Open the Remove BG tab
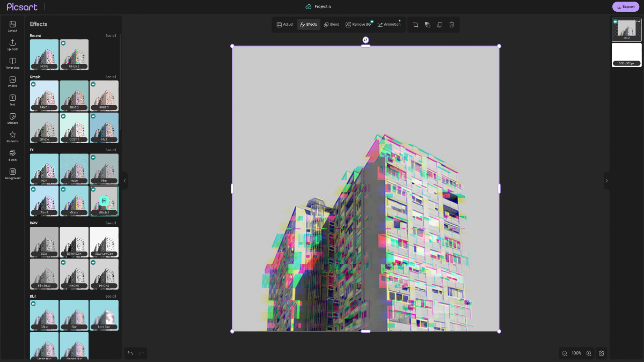 (358, 24)
